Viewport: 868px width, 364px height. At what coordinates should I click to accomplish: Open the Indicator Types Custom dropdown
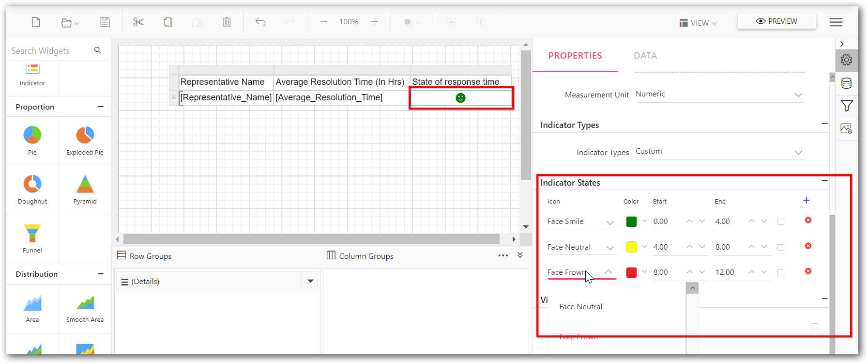coord(719,152)
